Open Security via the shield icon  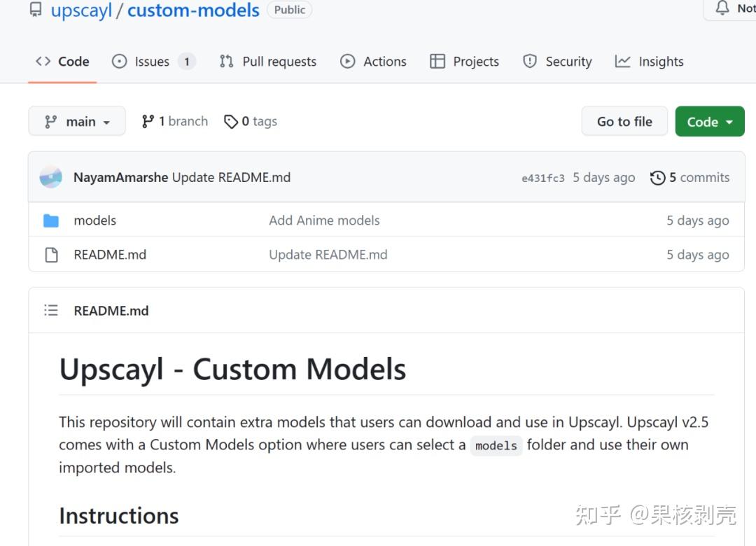530,62
